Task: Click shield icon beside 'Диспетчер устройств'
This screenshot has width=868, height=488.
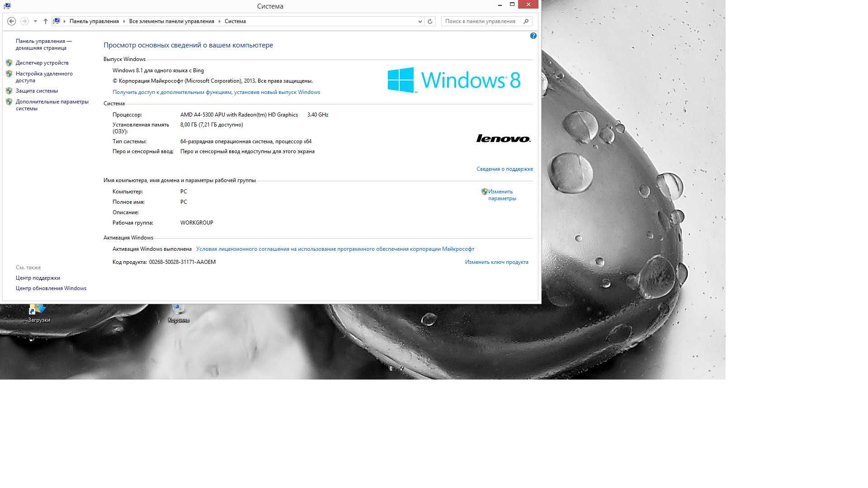Action: click(9, 63)
